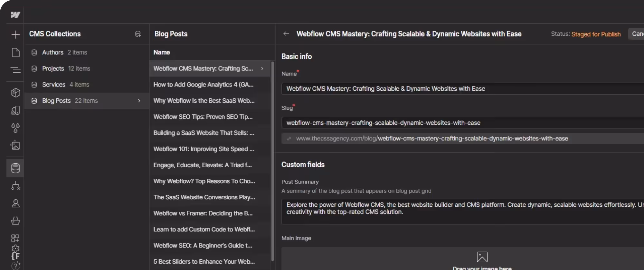Click the Cancel button
644x270 pixels.
click(x=636, y=34)
